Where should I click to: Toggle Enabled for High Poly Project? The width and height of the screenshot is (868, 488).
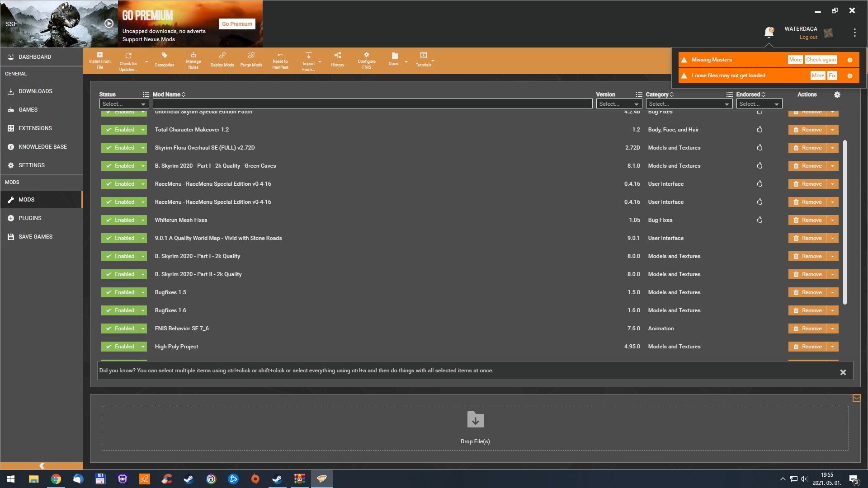120,347
